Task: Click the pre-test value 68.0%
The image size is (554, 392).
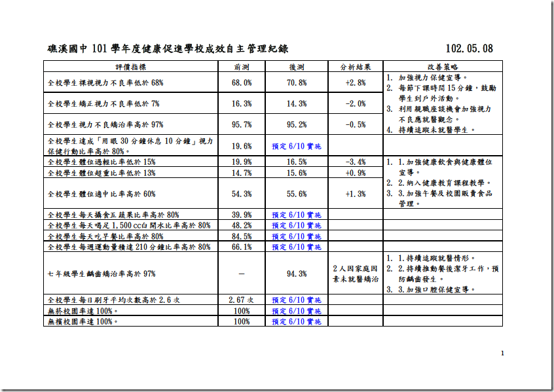Action: (x=242, y=82)
